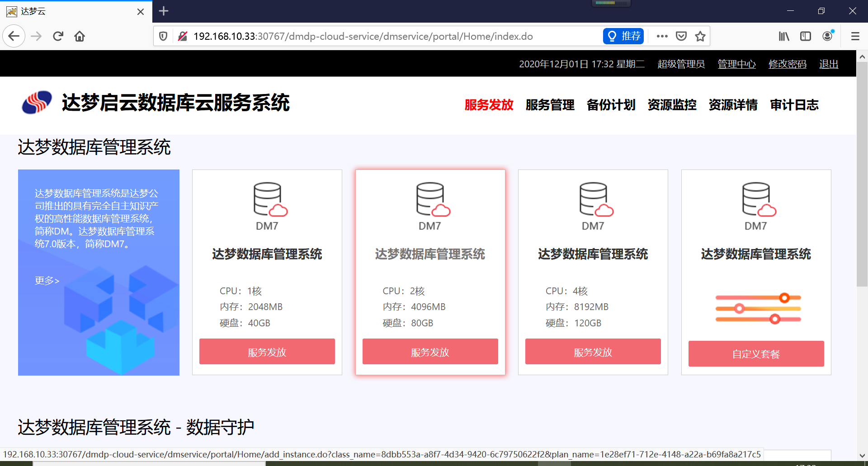Click the blue 推荐 button in address bar
Viewport: 868px width, 466px height.
click(x=623, y=36)
